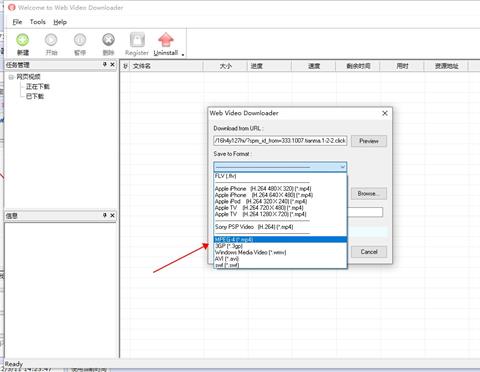Viewport: 480px width, 372px height.
Task: Click the 文件名 column header
Action: (x=167, y=66)
